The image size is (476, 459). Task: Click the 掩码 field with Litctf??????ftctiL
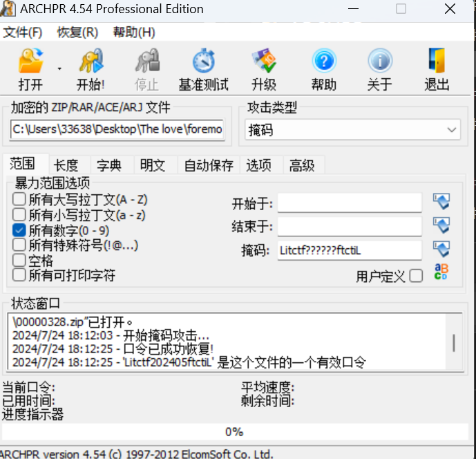[350, 250]
